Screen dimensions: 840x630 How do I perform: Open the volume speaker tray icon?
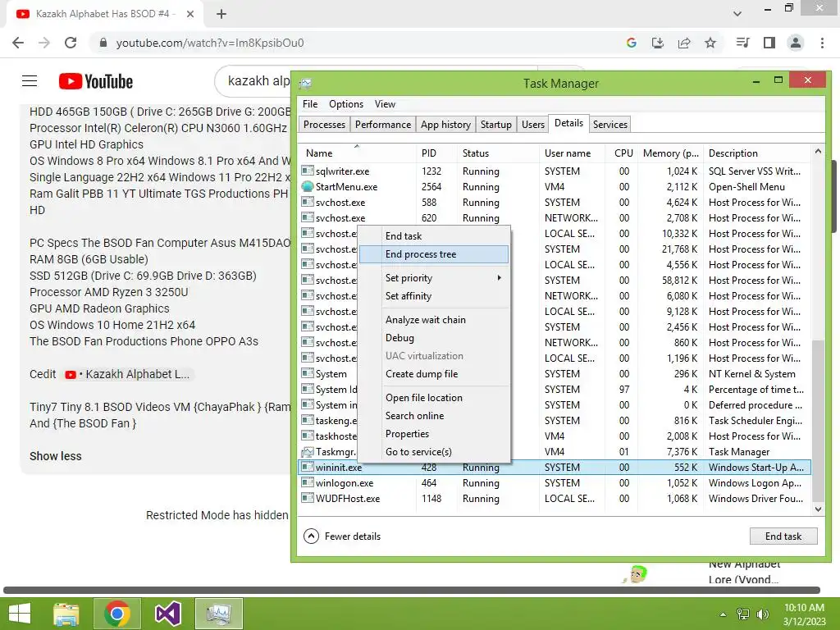click(762, 614)
